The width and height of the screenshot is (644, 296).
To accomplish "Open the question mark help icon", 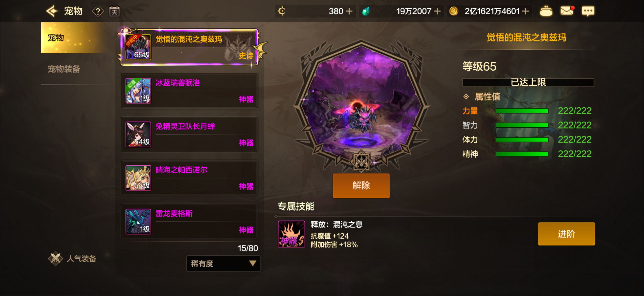I will coord(98,11).
